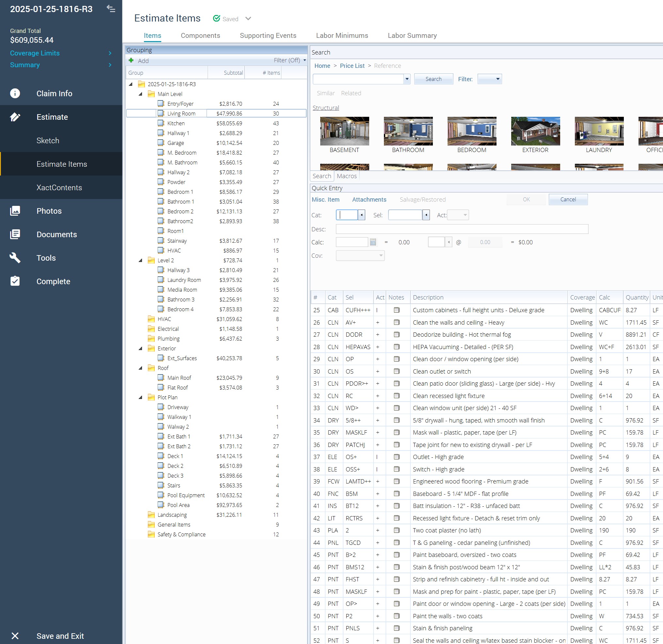
Task: Click the green Saved checkmark icon
Action: (x=217, y=18)
